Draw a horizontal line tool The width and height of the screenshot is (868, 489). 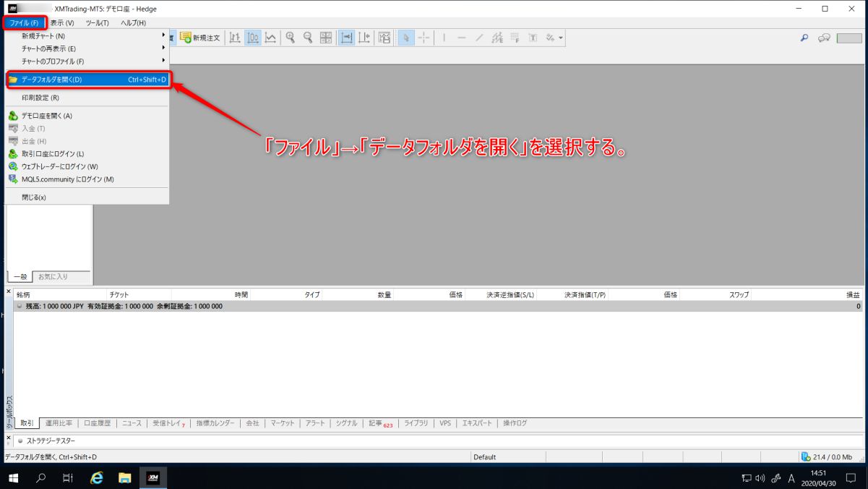point(462,37)
